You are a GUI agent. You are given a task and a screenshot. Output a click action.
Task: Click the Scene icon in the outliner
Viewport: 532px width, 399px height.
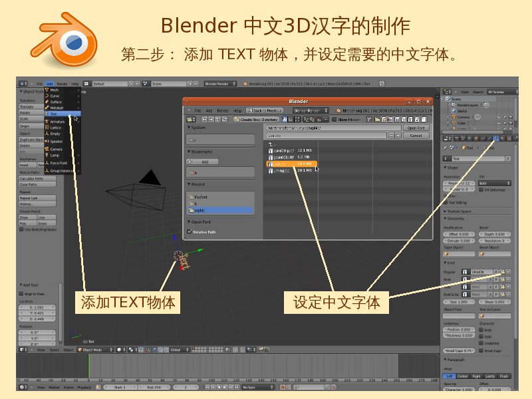tap(448, 99)
